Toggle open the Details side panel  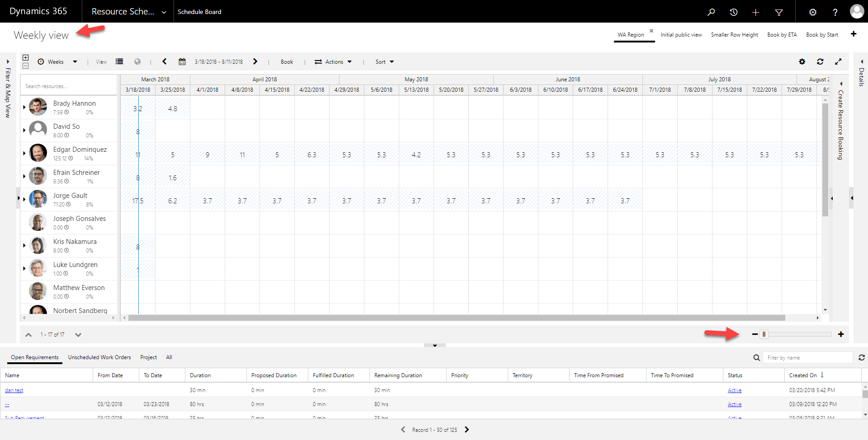(862, 61)
